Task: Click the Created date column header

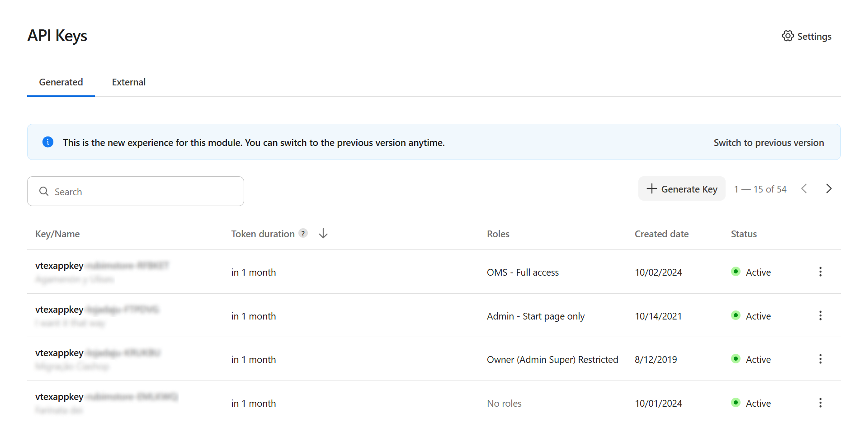Action: (x=661, y=234)
